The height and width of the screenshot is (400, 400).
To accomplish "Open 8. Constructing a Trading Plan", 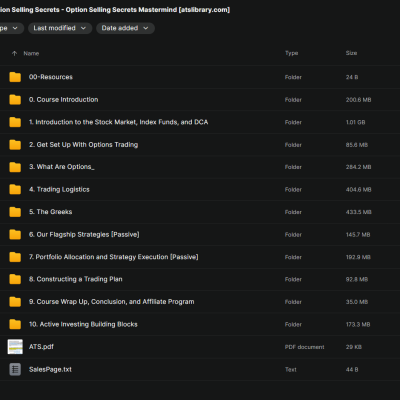I will pyautogui.click(x=76, y=279).
